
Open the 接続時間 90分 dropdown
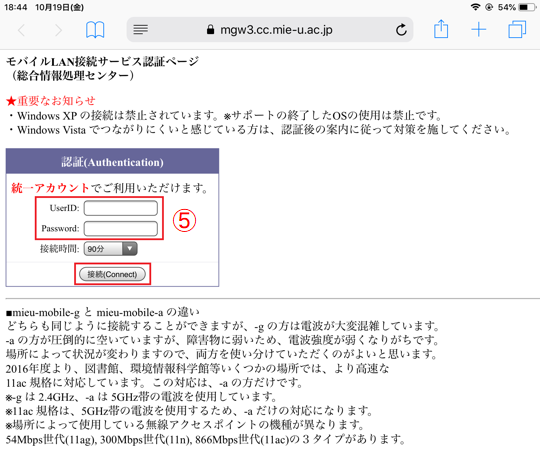coord(111,249)
